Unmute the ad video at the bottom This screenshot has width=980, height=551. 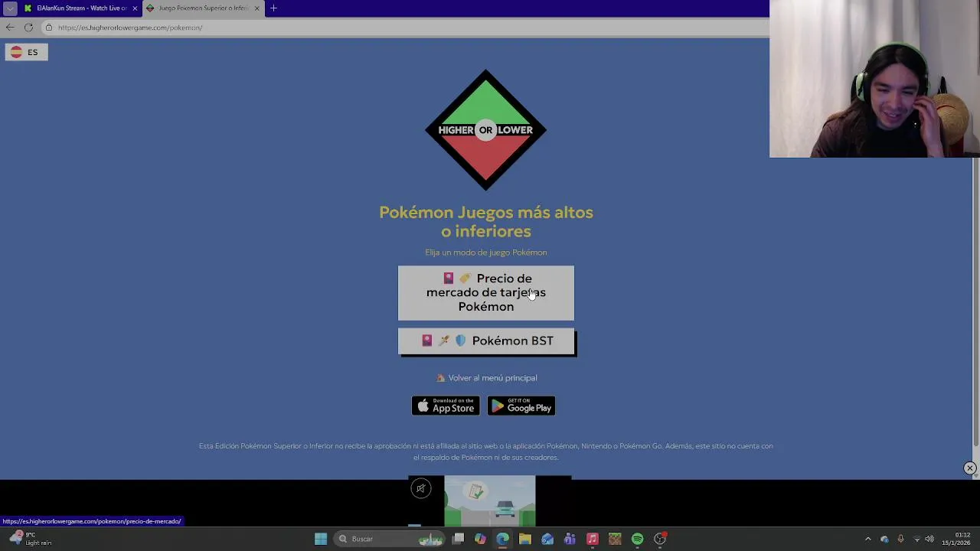click(x=421, y=488)
